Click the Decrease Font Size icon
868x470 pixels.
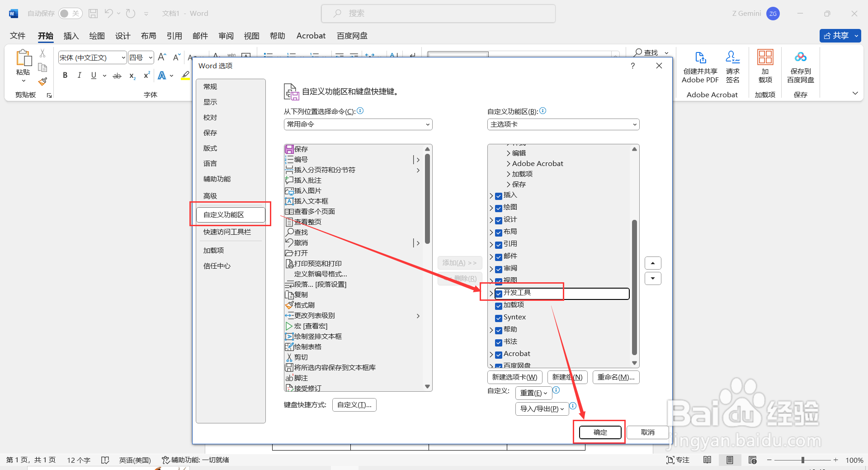coord(176,57)
